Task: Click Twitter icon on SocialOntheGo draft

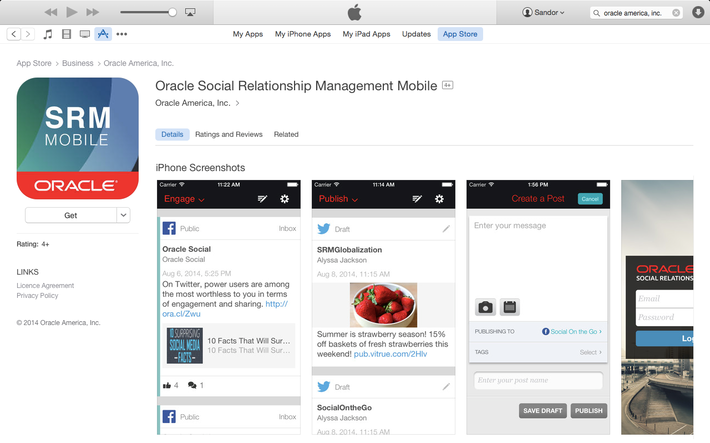Action: pyautogui.click(x=324, y=386)
